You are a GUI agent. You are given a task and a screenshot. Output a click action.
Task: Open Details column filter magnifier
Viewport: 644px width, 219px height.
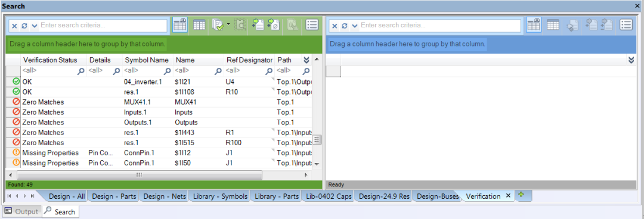pyautogui.click(x=117, y=71)
